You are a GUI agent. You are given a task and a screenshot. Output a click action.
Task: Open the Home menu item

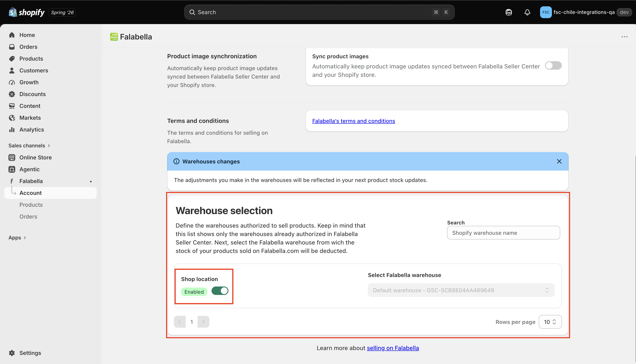pyautogui.click(x=27, y=35)
